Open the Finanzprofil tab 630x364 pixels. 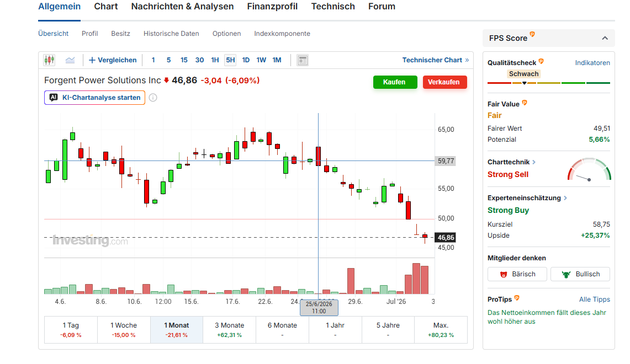pos(272,7)
